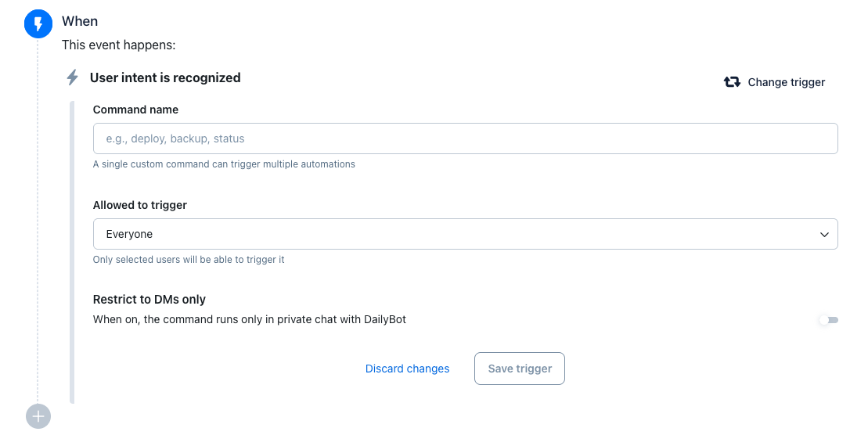Open the Allowed to trigger dropdown showing Everyone
Viewport: 868px width, 446px height.
point(465,234)
